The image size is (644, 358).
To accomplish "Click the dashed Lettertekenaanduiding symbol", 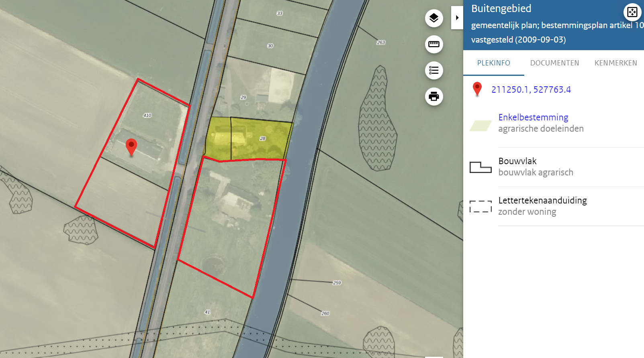I will click(x=480, y=206).
